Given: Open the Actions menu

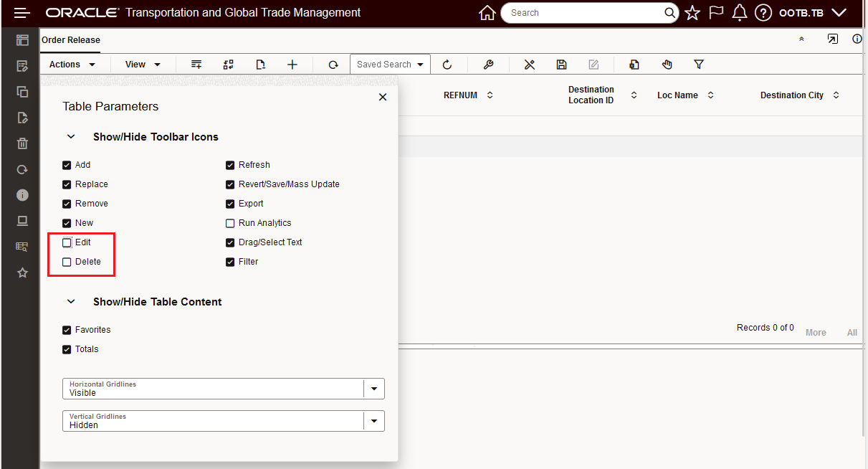Looking at the screenshot, I should tap(72, 65).
